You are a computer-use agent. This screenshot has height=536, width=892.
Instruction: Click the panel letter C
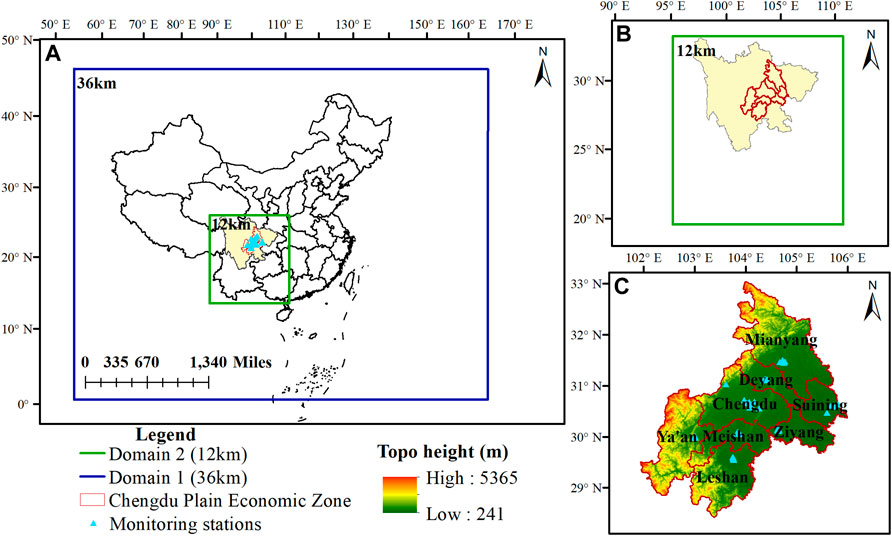pyautogui.click(x=621, y=287)
